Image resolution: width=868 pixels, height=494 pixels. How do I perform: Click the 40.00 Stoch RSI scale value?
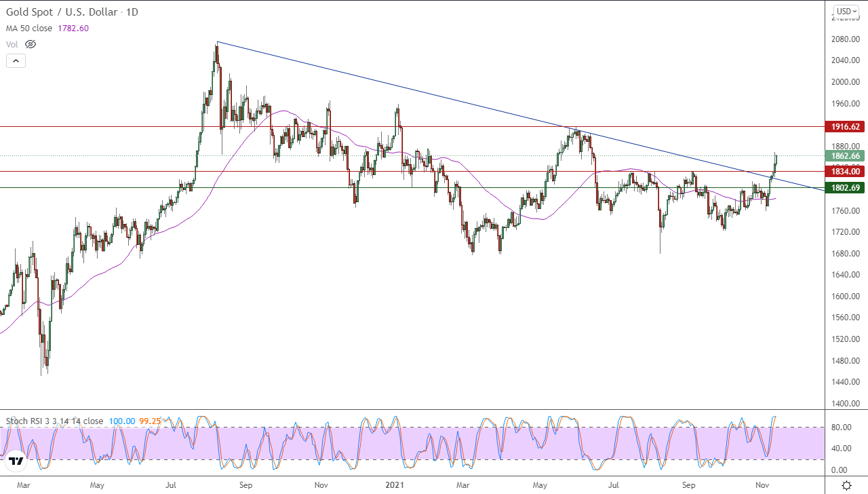coord(841,448)
